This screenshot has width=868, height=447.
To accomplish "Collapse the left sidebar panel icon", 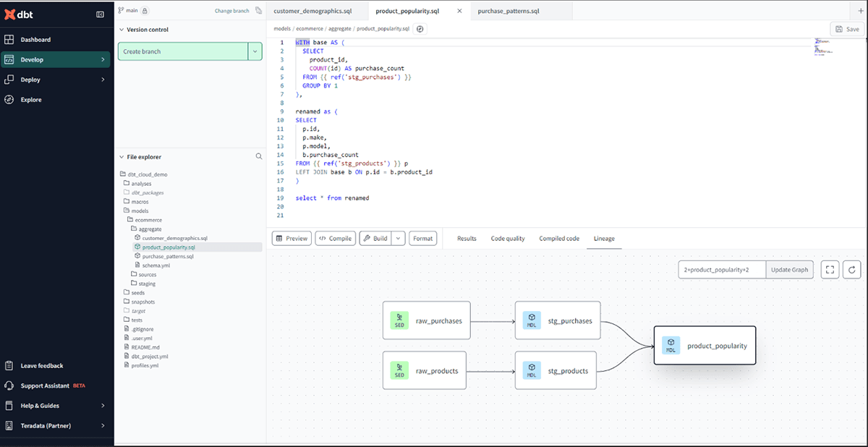I will (100, 14).
